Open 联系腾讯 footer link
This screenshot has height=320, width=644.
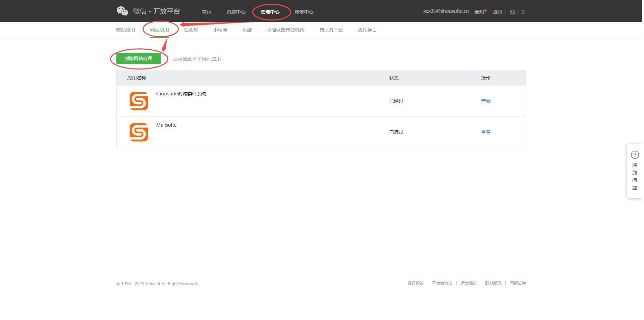tap(493, 283)
